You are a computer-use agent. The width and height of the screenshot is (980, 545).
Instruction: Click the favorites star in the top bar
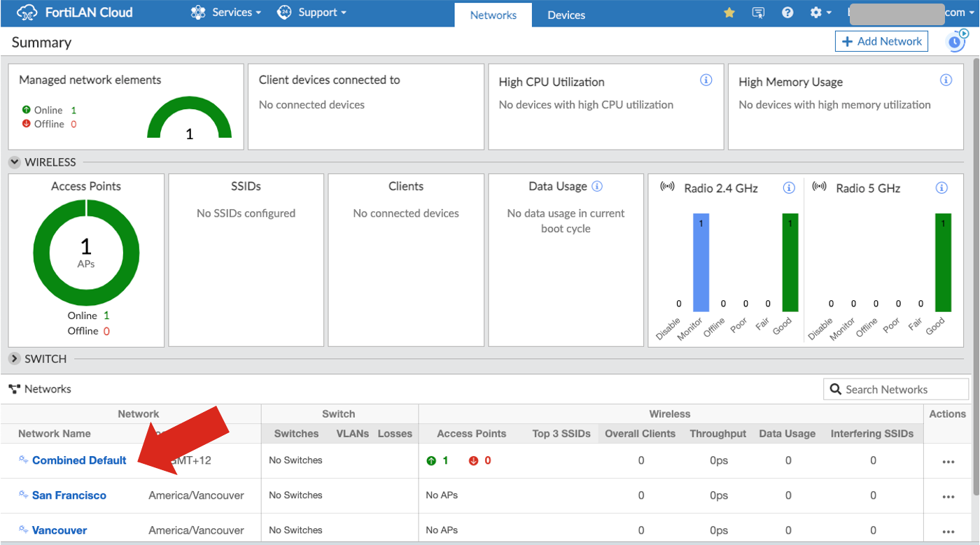729,12
